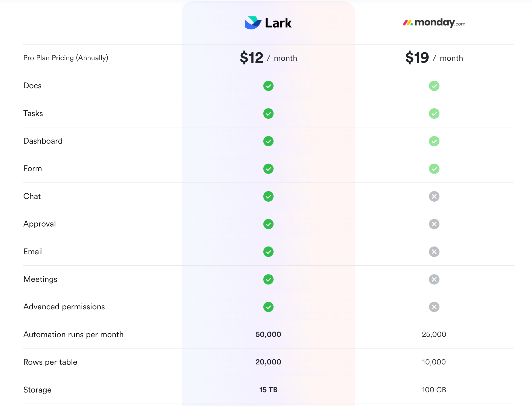
Task: Click Lark's green checkmark for Docs
Action: point(268,86)
